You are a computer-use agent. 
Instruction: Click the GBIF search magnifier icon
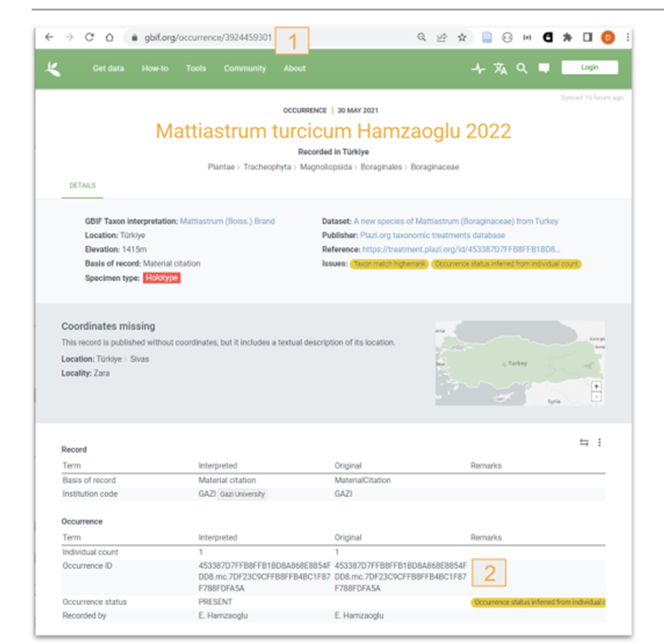tap(522, 68)
